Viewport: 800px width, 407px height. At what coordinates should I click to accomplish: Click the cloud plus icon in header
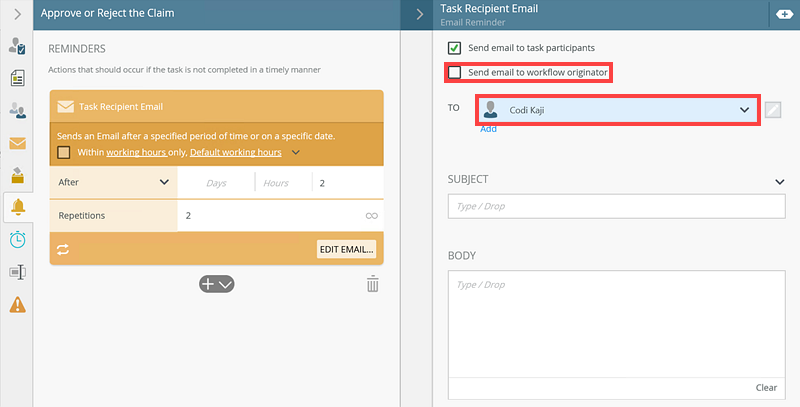tap(784, 14)
